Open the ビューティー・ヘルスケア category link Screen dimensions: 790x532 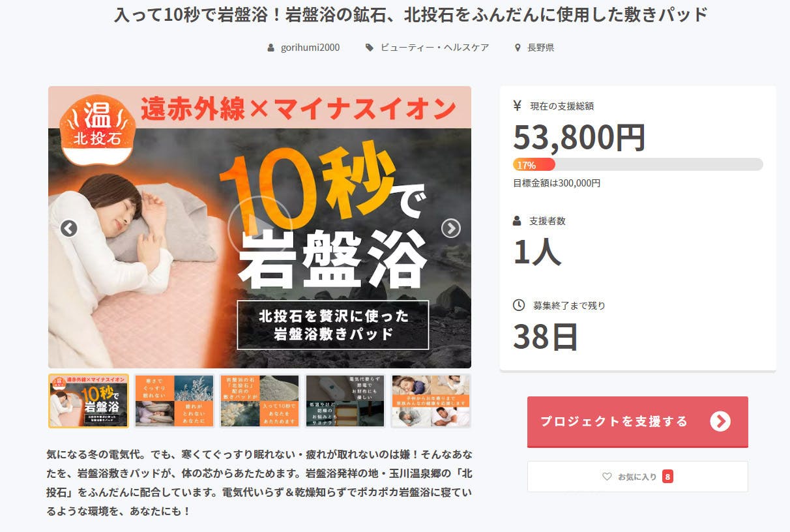[x=435, y=48]
